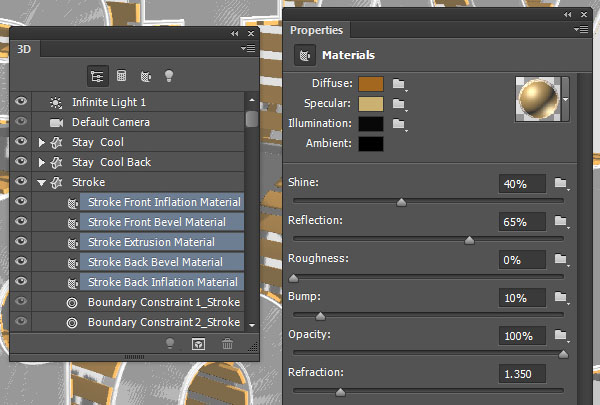The width and height of the screenshot is (600, 405).
Task: Filter 3D panel by materials
Action: [145, 75]
